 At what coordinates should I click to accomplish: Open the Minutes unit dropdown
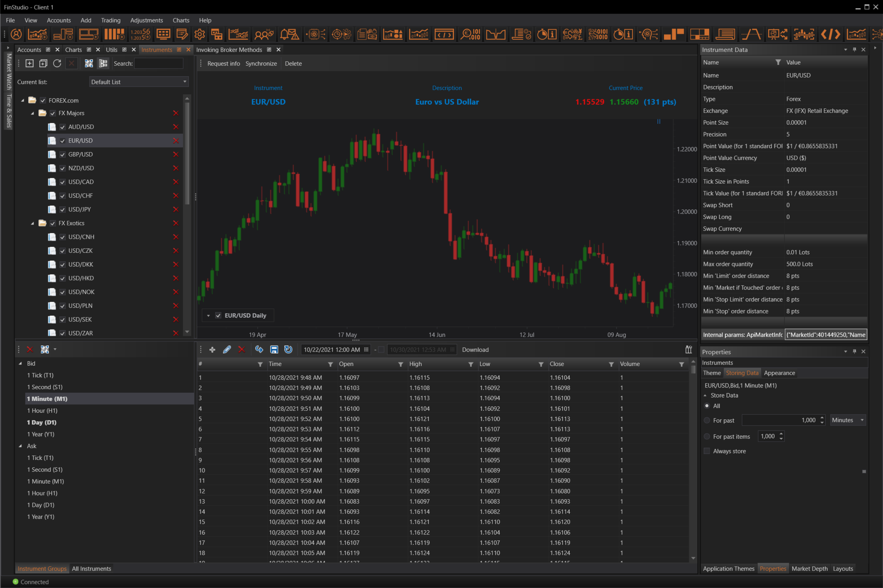coord(847,420)
